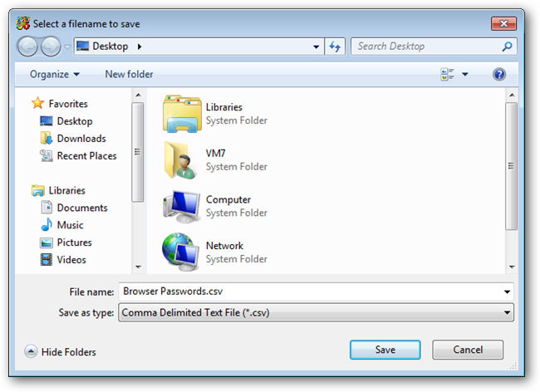
Task: Open Recent Places in sidebar
Action: (x=86, y=156)
